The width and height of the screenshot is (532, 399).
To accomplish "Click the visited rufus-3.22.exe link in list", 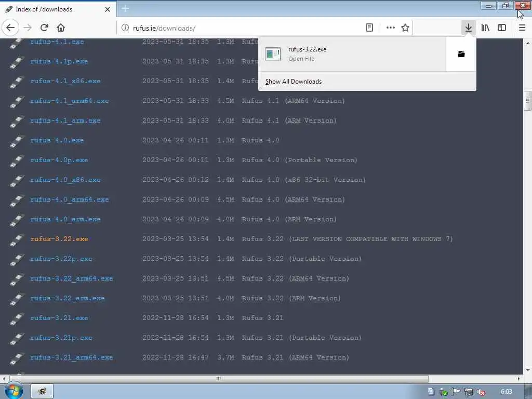I will [59, 239].
